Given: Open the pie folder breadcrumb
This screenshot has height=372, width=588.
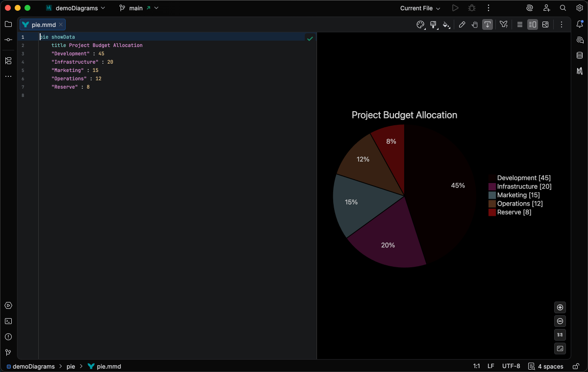Looking at the screenshot, I should tap(71, 366).
